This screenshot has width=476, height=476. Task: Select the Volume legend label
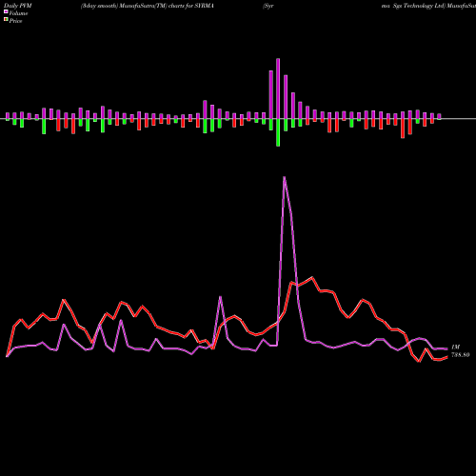tap(18, 13)
